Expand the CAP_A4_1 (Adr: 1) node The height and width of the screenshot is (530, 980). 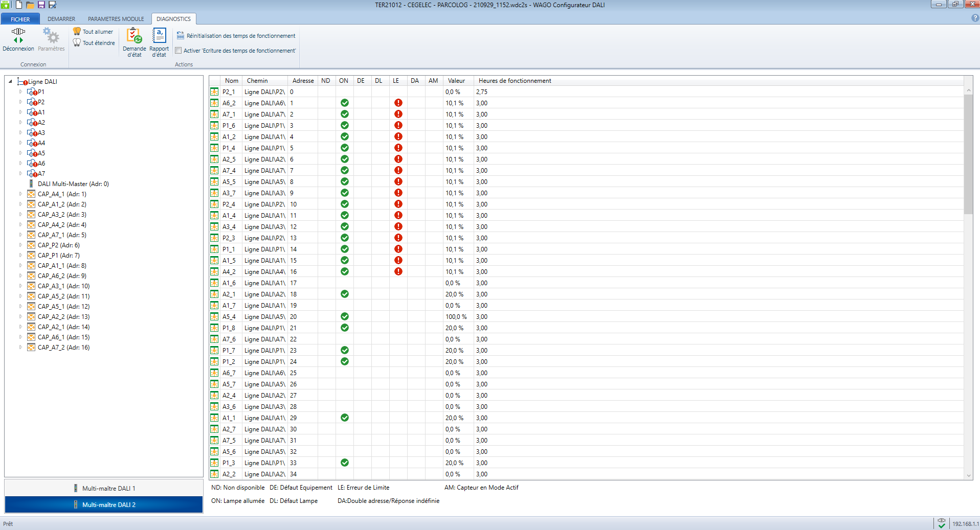pyautogui.click(x=20, y=194)
